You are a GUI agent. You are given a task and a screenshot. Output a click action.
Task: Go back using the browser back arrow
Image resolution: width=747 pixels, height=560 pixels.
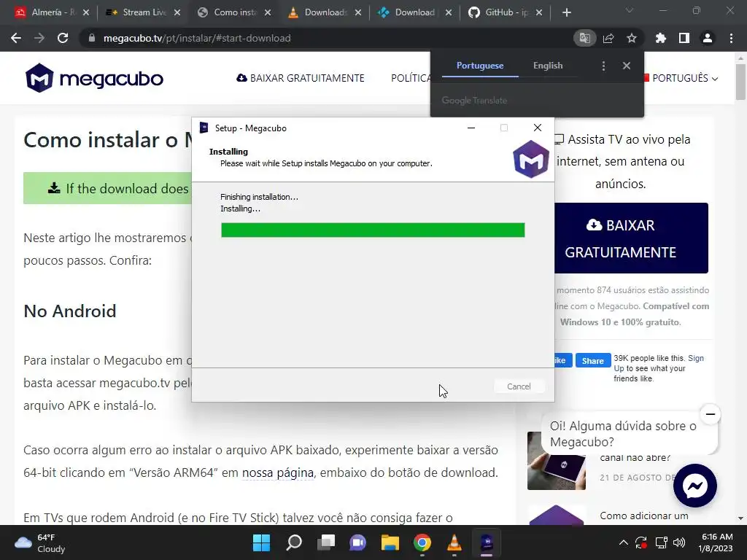coord(16,38)
